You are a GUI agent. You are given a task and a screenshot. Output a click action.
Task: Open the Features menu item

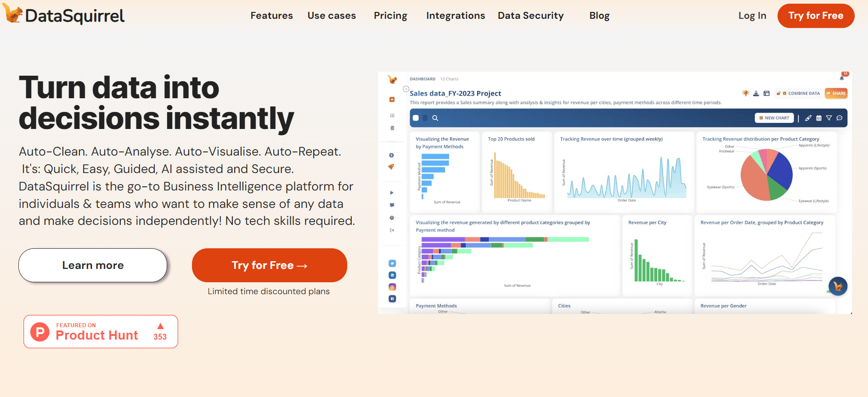(271, 16)
